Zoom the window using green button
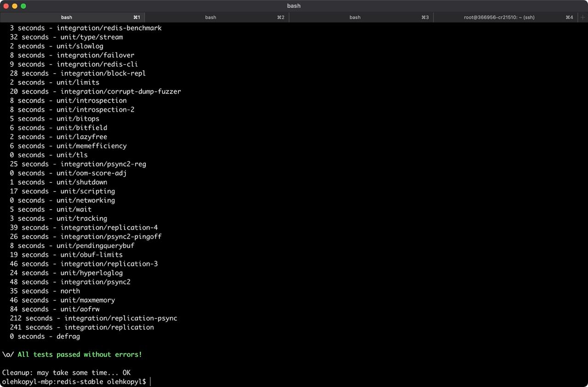This screenshot has height=387, width=588. tap(23, 6)
